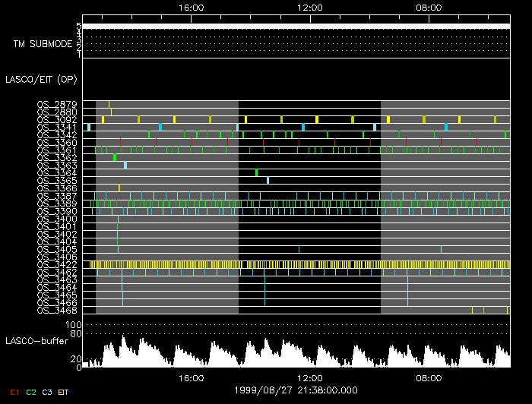Click the C3 legend label
The width and height of the screenshot is (532, 404).
pos(48,391)
